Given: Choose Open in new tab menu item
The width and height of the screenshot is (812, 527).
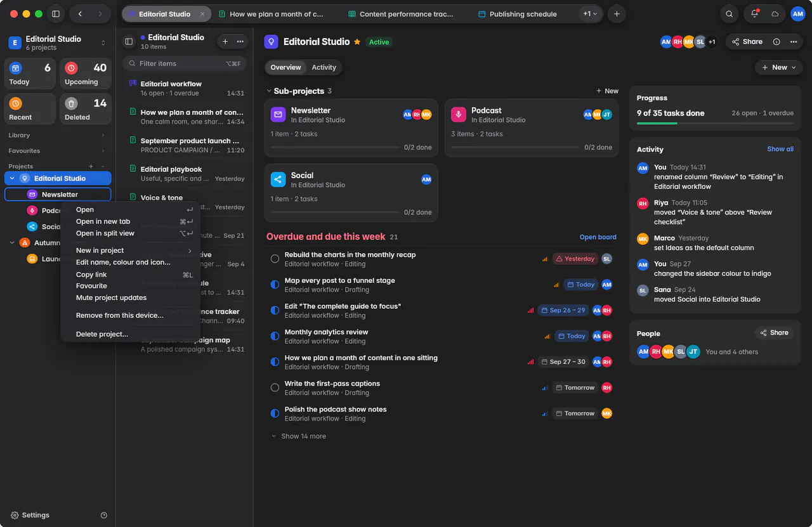Looking at the screenshot, I should tap(130, 221).
